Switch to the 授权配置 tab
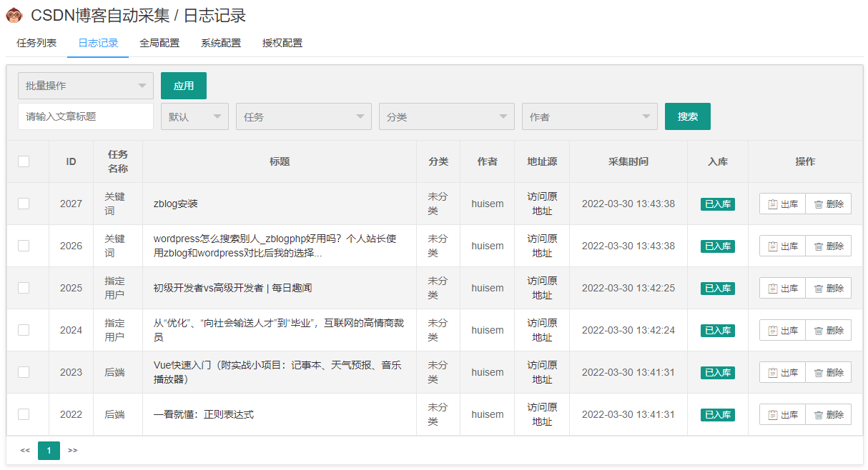 click(x=282, y=43)
